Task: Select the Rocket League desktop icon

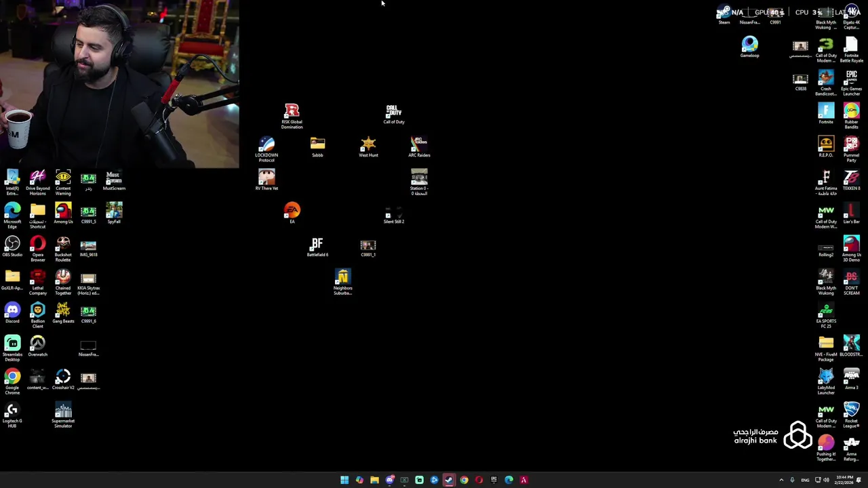Action: tap(852, 415)
